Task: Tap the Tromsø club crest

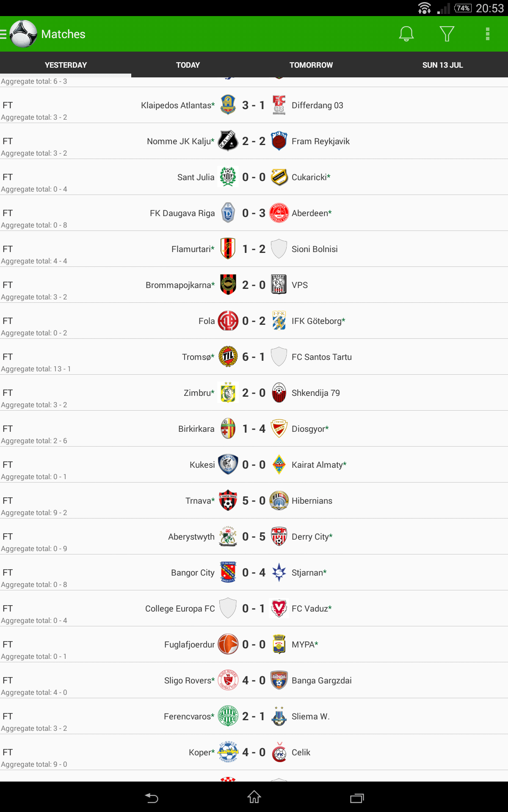Action: (x=228, y=357)
